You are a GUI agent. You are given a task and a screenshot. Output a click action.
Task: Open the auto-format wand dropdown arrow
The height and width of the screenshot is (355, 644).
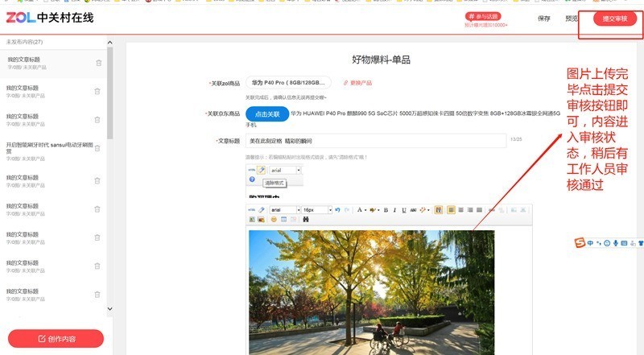(x=428, y=210)
